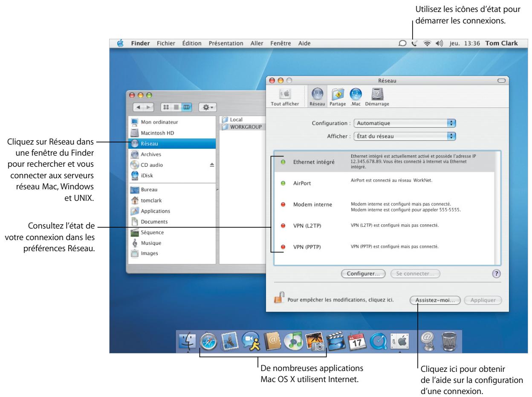Image resolution: width=532 pixels, height=397 pixels.
Task: Open the Apple menu
Action: [121, 43]
